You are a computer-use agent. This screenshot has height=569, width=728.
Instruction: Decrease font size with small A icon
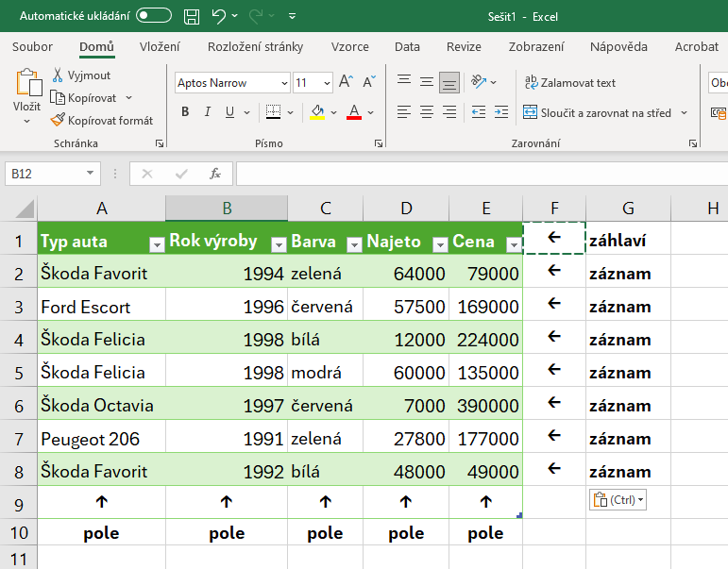[369, 82]
